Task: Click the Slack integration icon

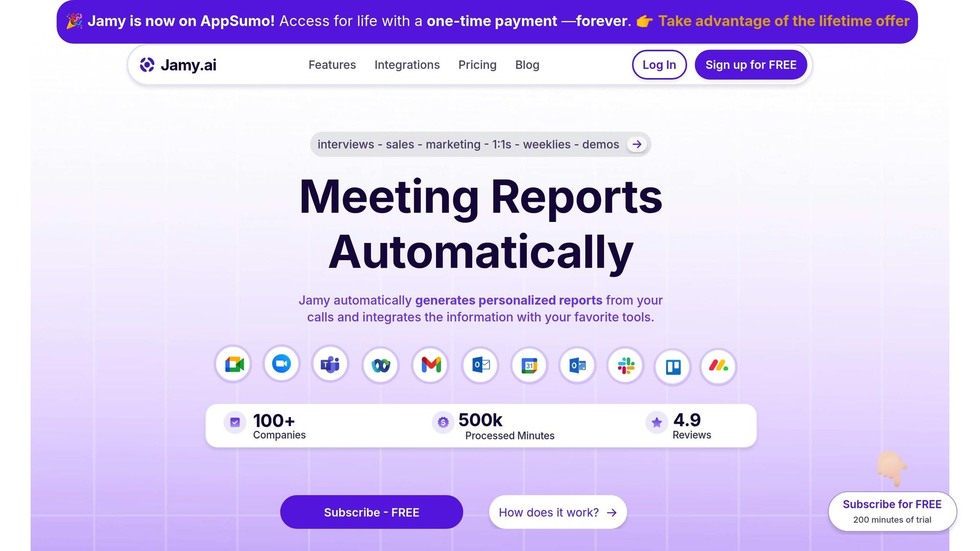Action: point(625,366)
